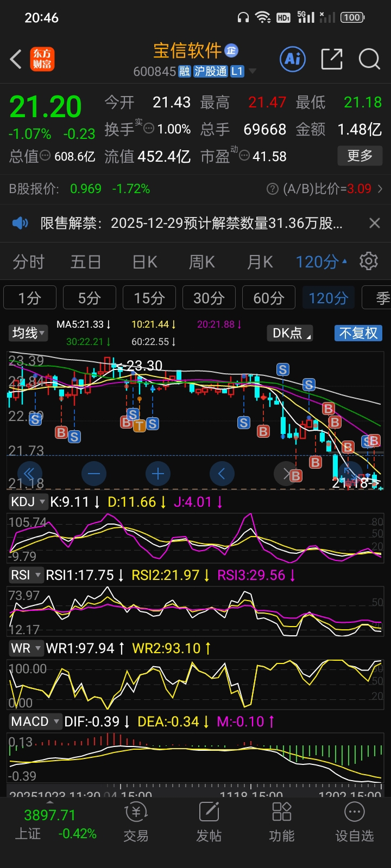Tap the L1 level tag
The width and height of the screenshot is (391, 868).
click(237, 72)
